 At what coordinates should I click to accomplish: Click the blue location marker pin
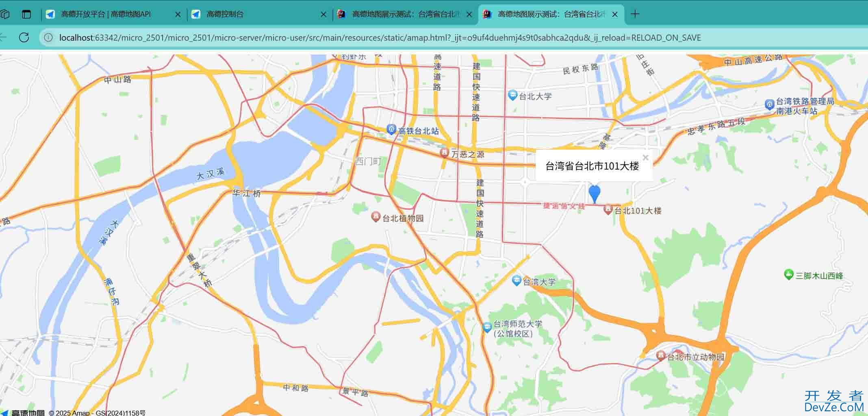[595, 194]
